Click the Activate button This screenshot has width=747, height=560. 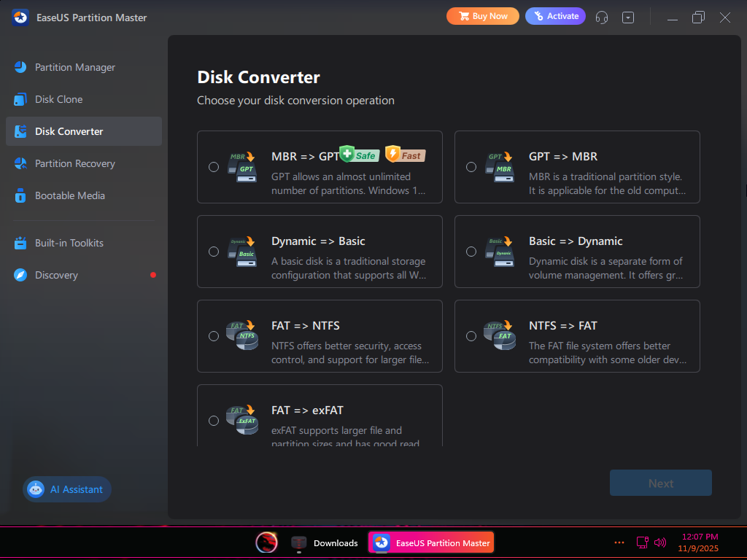pyautogui.click(x=555, y=16)
